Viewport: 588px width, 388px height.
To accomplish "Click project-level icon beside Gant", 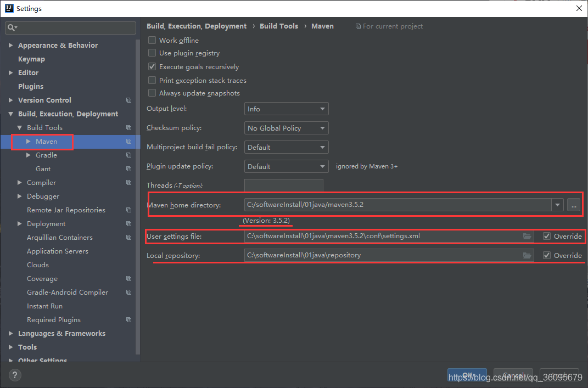I will click(x=128, y=168).
